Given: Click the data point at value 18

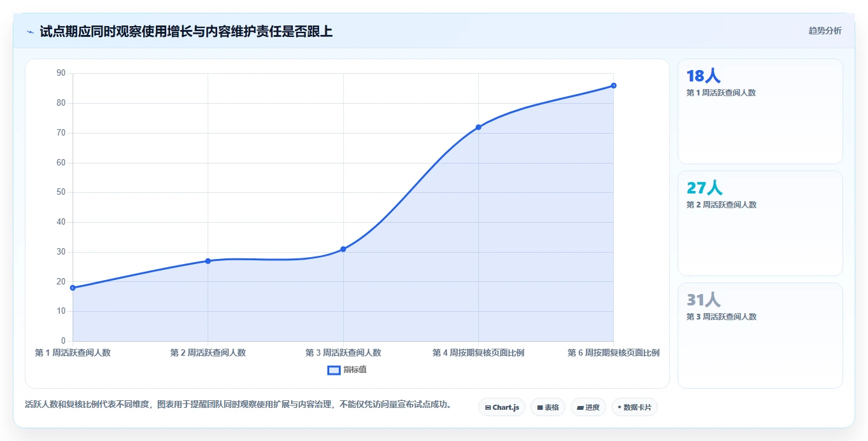Looking at the screenshot, I should tap(73, 288).
